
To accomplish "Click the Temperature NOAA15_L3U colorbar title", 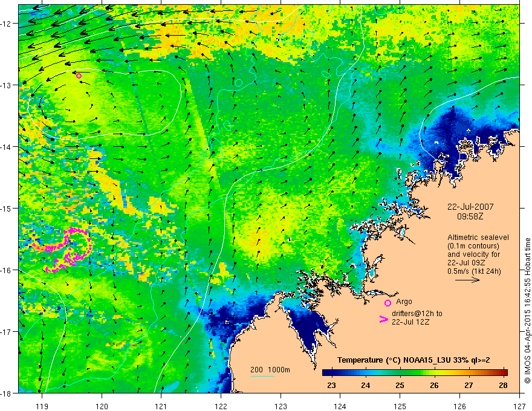I will pos(414,360).
